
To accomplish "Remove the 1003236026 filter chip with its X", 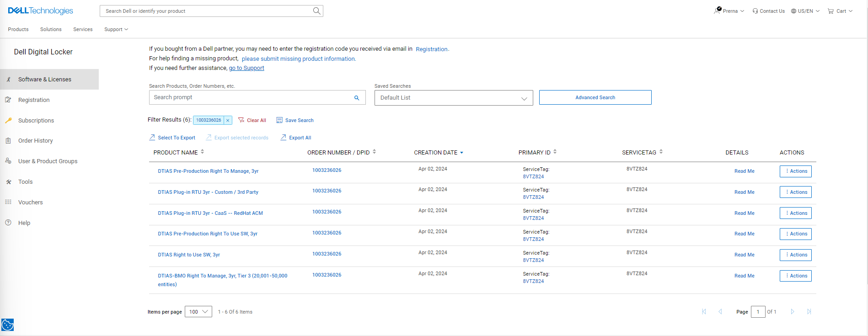I will (228, 120).
